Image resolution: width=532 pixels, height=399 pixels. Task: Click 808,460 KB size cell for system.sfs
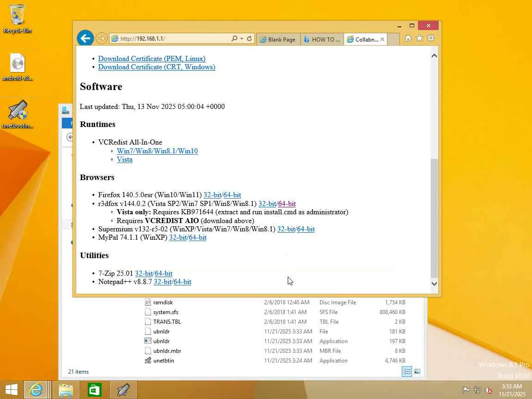[x=392, y=312]
